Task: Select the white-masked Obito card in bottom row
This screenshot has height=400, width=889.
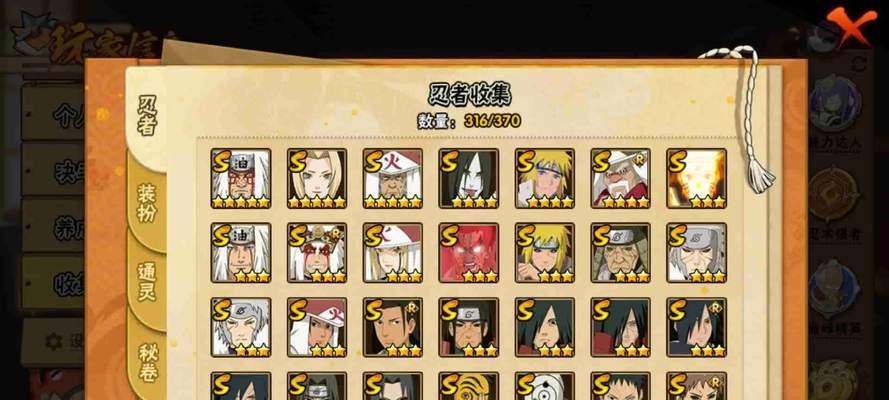Action: coord(544,386)
